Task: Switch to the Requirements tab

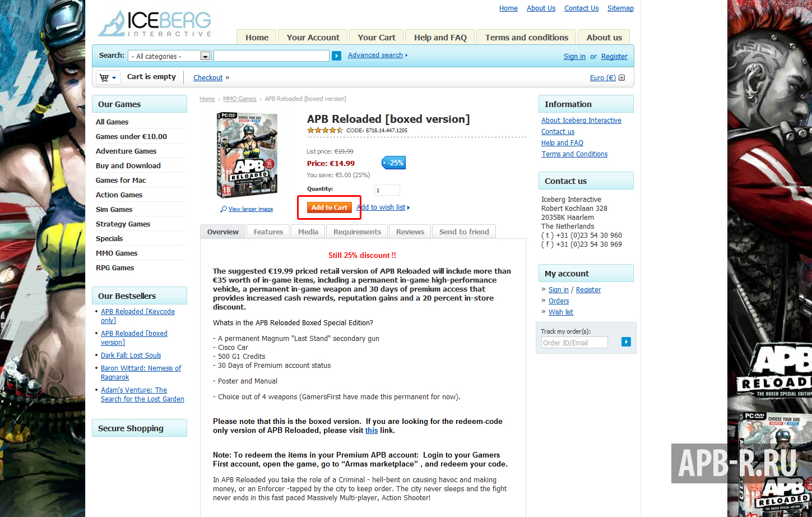Action: click(357, 232)
